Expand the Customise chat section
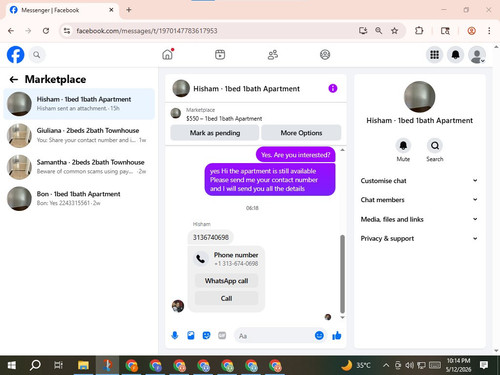Viewport: 500px width, 375px height. click(419, 181)
